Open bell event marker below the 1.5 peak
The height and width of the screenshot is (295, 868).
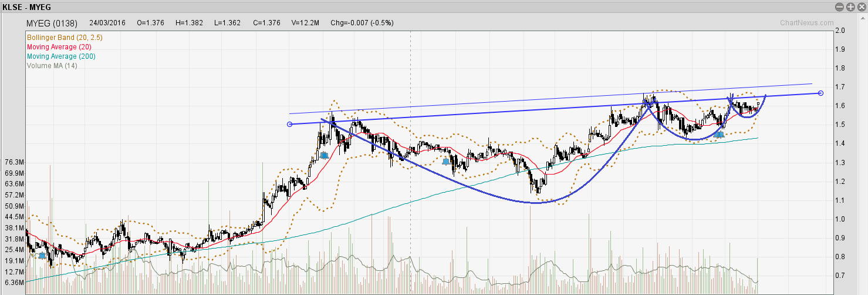(x=324, y=155)
